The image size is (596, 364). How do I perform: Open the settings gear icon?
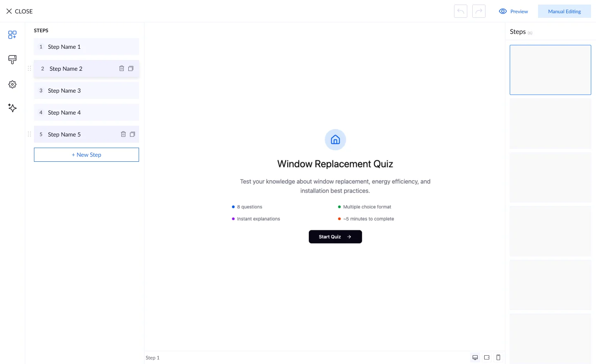pos(12,84)
